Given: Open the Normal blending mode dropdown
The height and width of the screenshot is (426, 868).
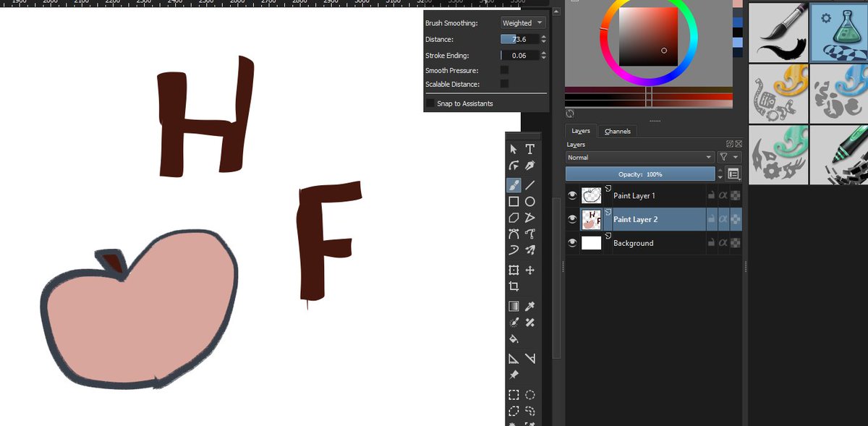Looking at the screenshot, I should coord(640,157).
